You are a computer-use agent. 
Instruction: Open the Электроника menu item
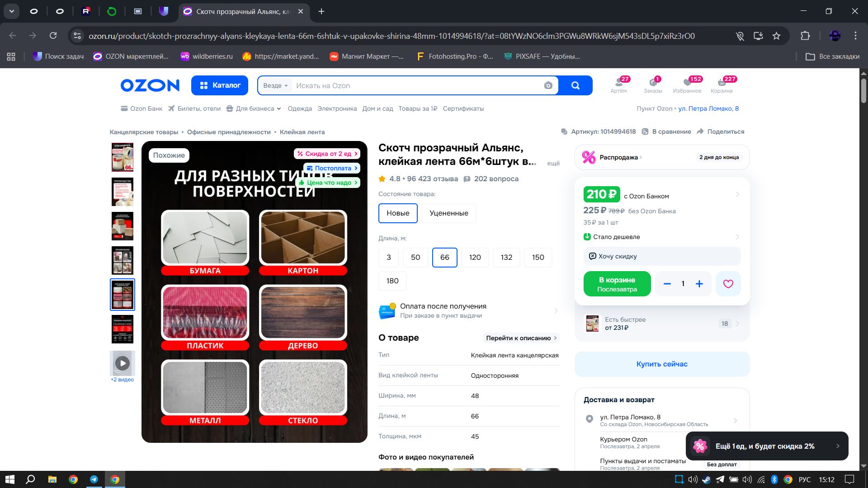pyautogui.click(x=337, y=108)
